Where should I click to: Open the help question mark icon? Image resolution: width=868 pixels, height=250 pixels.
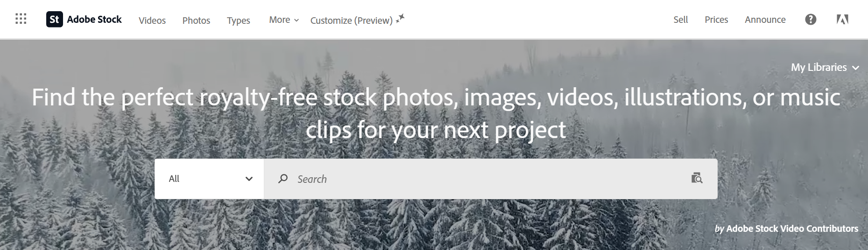click(x=811, y=19)
